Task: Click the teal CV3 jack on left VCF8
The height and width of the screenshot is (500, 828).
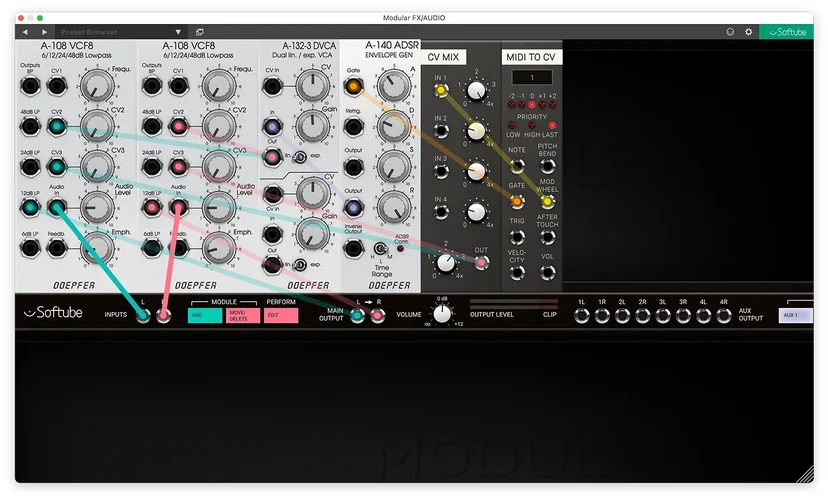Action: pos(57,167)
